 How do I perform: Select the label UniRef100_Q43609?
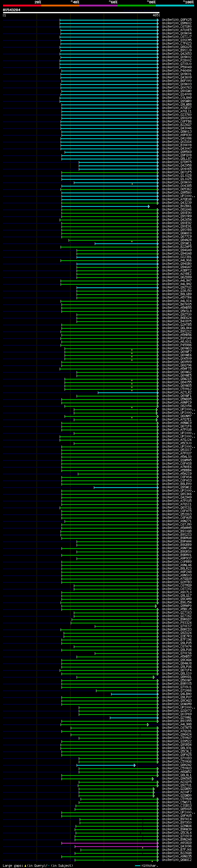tap(177, 78)
